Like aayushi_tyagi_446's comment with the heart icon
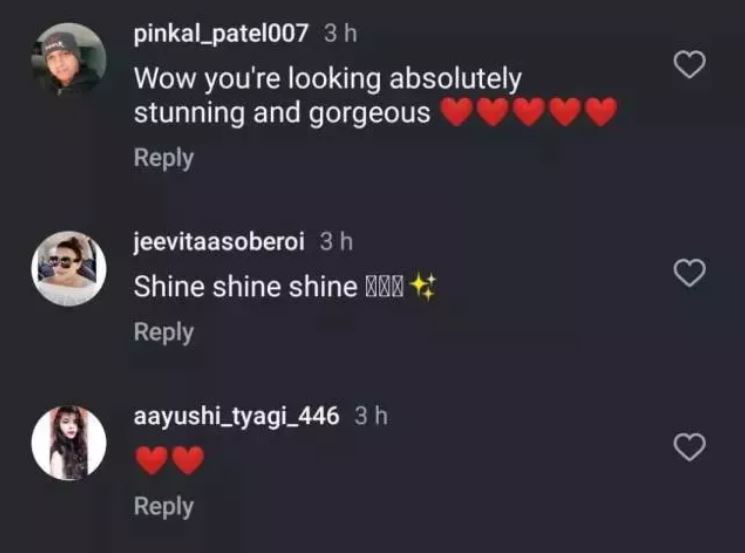745x553 pixels. (690, 447)
